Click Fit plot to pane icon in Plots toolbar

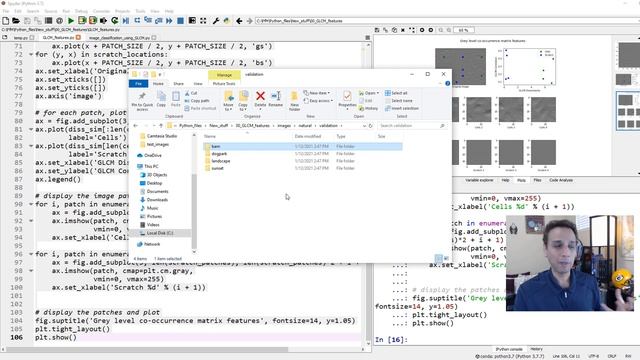click(412, 30)
